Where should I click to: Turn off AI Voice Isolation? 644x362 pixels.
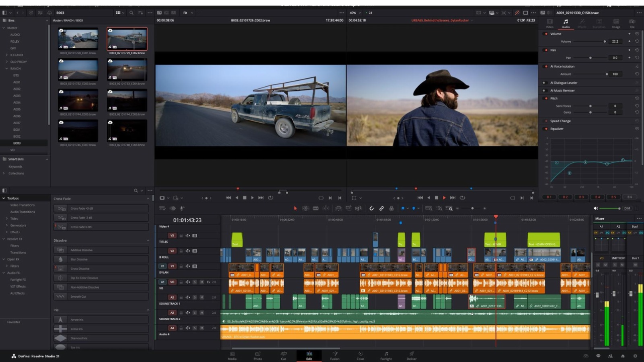pos(544,66)
